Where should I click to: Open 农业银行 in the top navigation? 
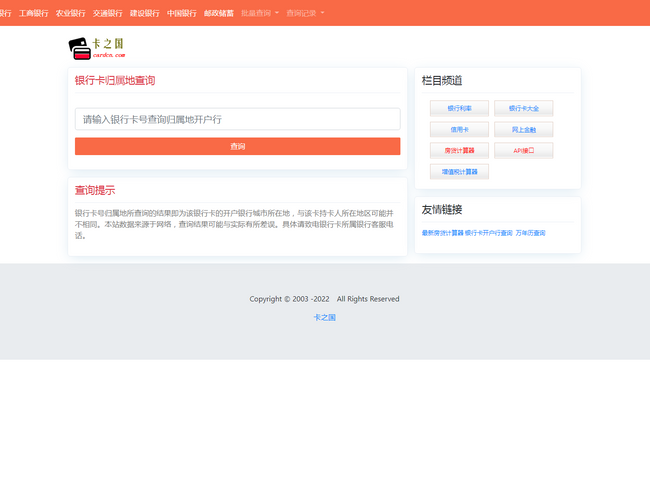point(70,13)
